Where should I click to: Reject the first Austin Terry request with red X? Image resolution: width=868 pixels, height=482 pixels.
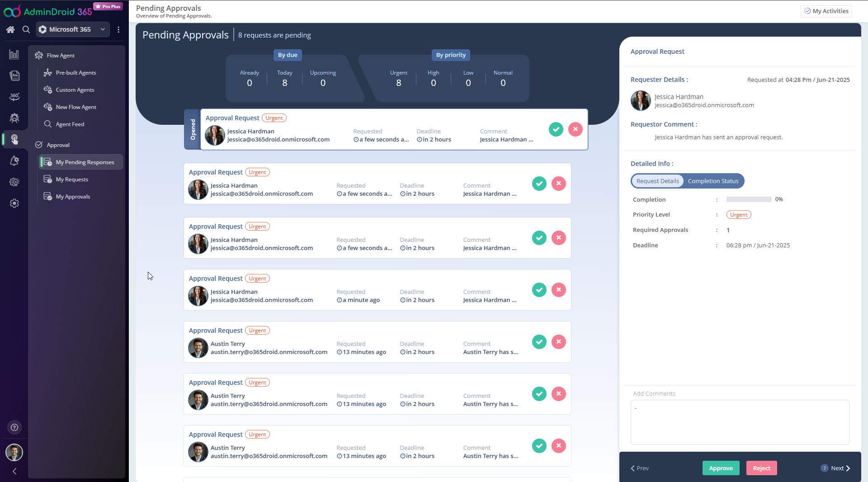[558, 342]
